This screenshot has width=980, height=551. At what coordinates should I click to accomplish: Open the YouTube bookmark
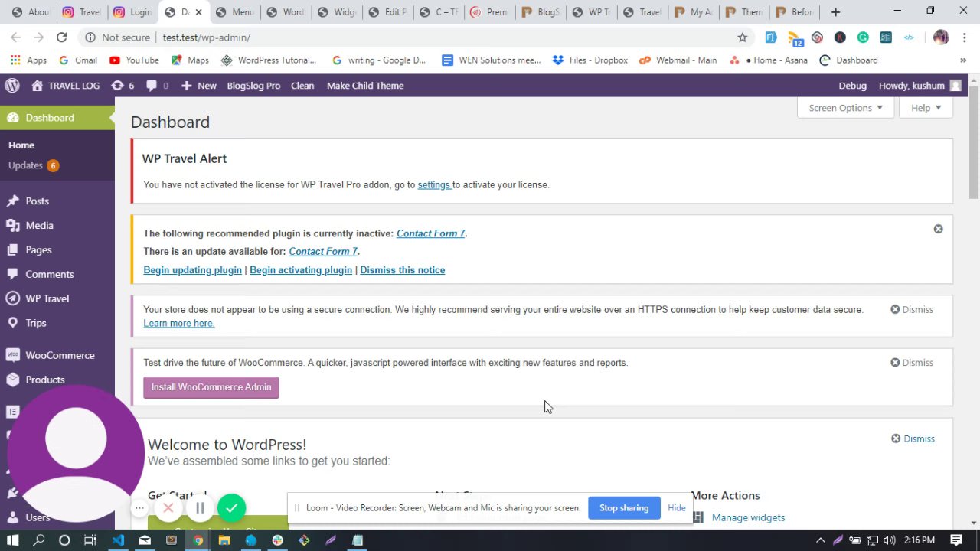[x=135, y=60]
